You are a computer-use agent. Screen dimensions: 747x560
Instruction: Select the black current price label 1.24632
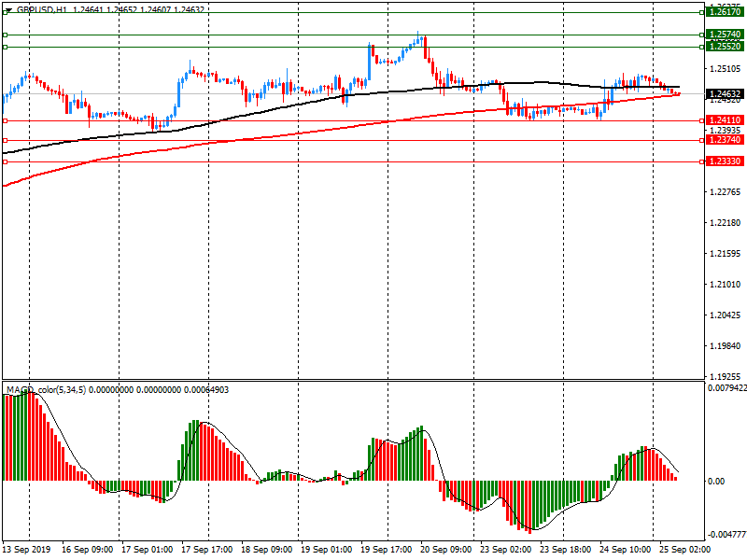click(725, 94)
